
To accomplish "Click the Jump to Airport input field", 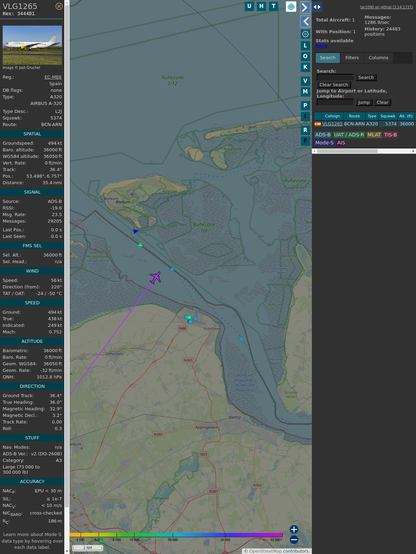I will pos(335,102).
